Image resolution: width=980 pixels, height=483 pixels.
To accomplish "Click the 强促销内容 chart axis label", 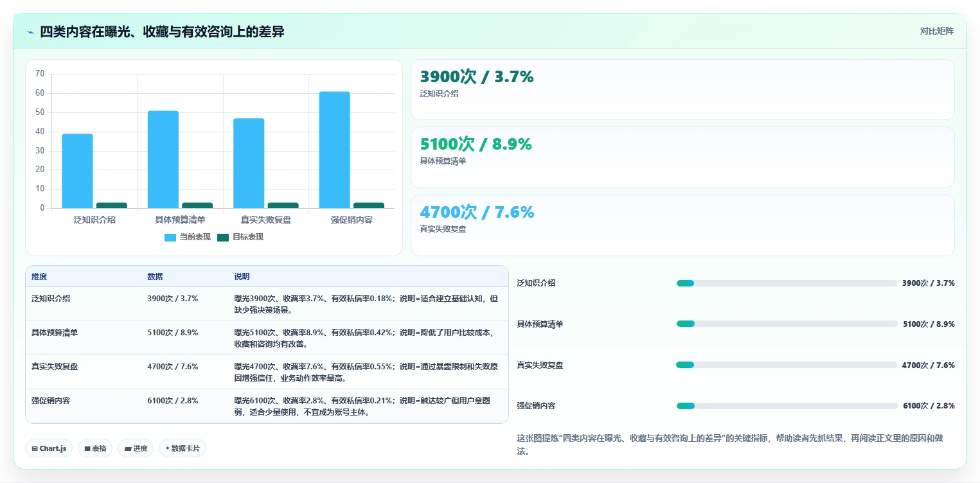I will tap(352, 220).
